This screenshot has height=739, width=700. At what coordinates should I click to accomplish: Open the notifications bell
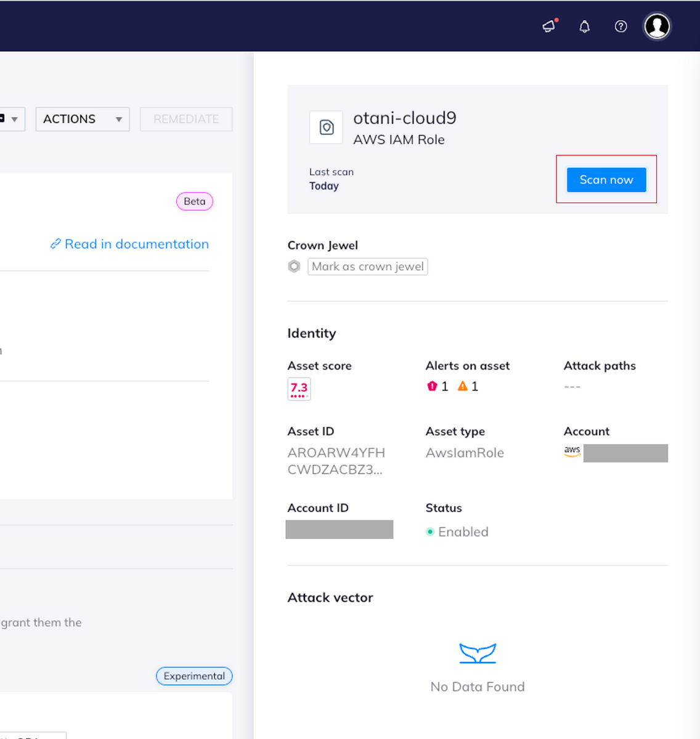pyautogui.click(x=585, y=26)
